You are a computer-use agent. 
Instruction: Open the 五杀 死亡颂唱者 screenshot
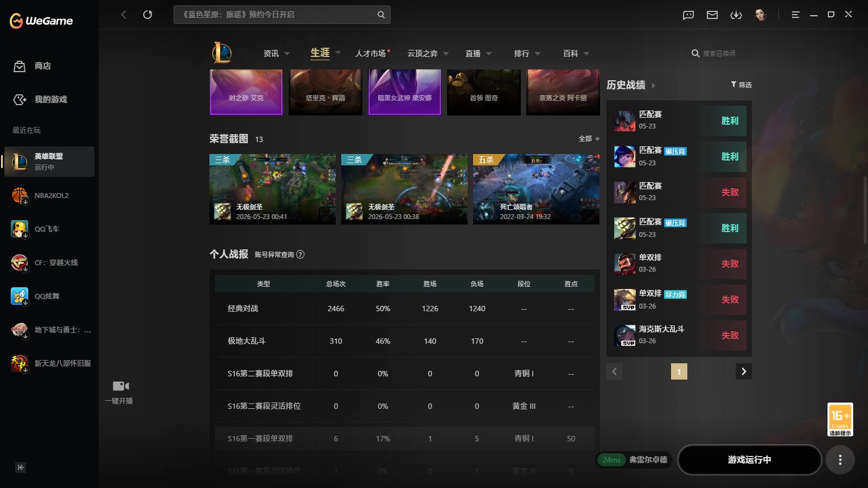[x=536, y=189]
